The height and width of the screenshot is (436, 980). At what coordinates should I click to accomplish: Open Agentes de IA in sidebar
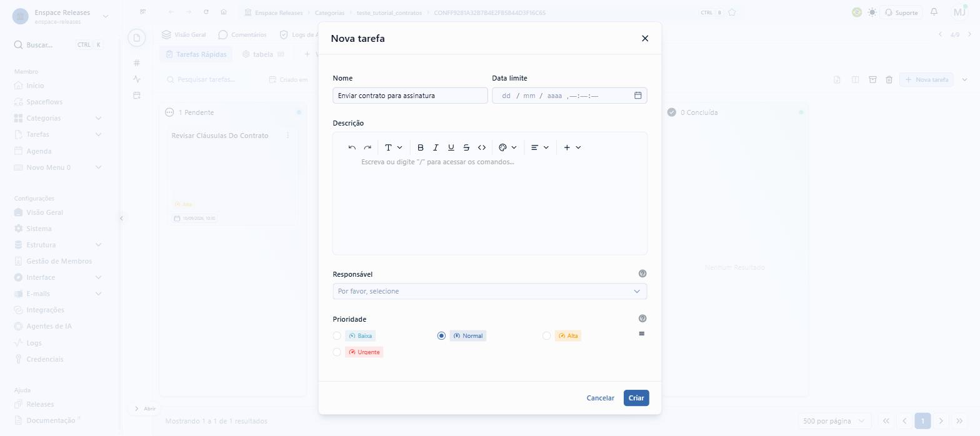coord(58,326)
